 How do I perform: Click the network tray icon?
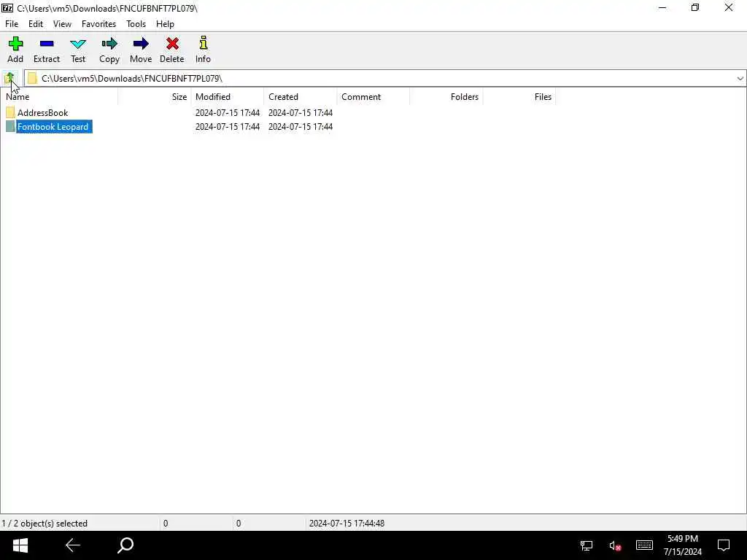(586, 545)
